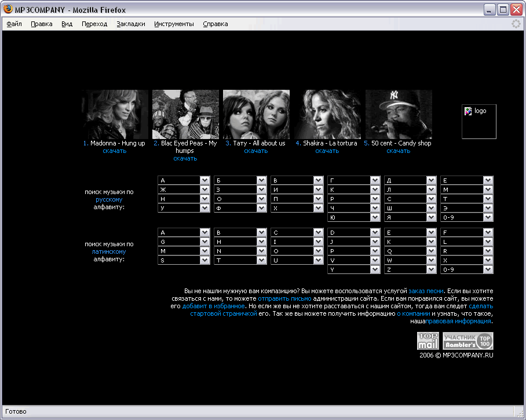This screenshot has width=526, height=420.
Task: Open the Russian letter Ш dropdown
Action: (410, 208)
